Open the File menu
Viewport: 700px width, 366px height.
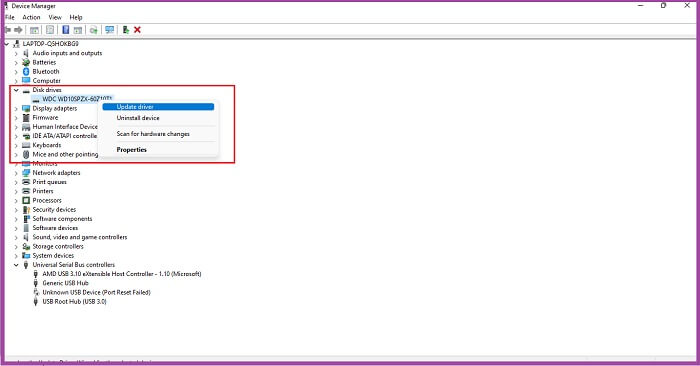[x=9, y=17]
